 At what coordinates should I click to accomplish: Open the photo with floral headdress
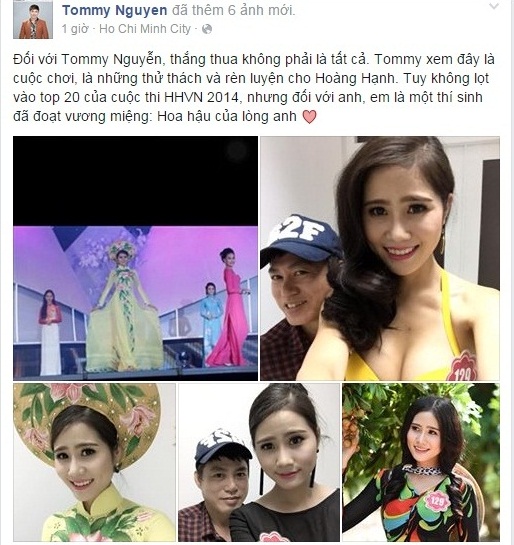(95, 462)
